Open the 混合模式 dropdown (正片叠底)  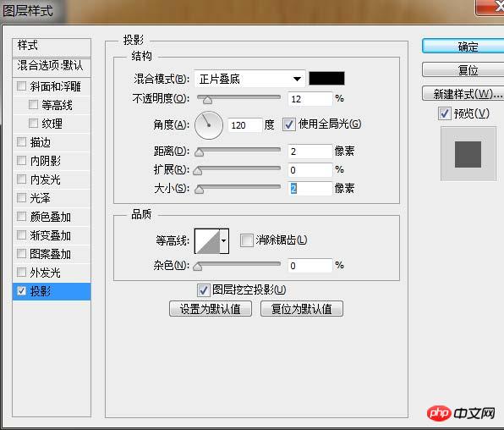point(249,79)
